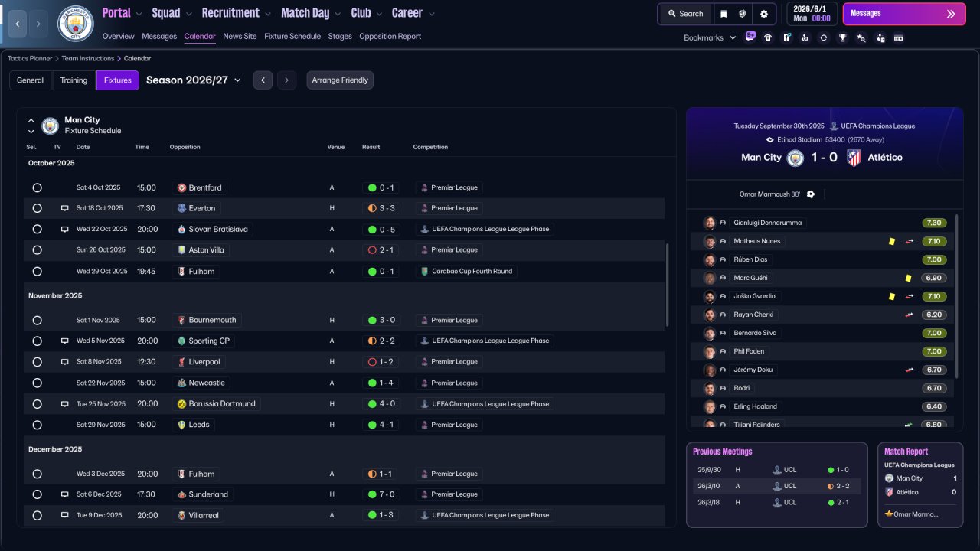Show previous season with left chevron
The width and height of the screenshot is (980, 551).
[263, 80]
